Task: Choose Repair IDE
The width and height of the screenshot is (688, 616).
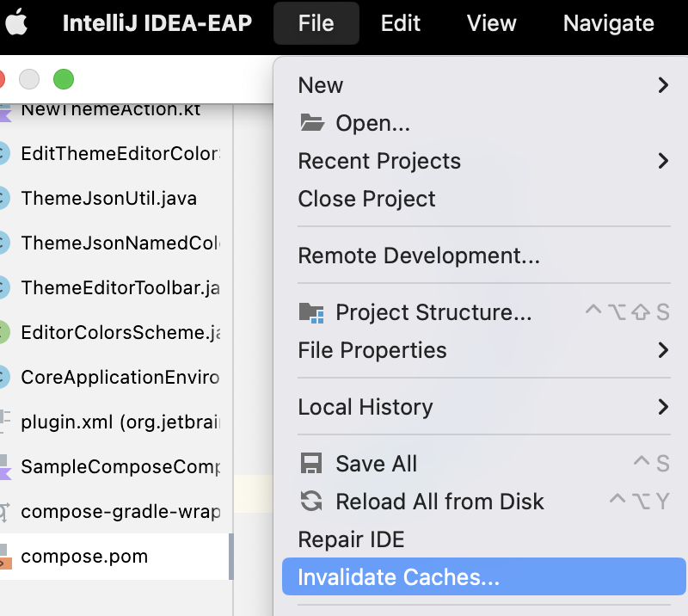Action: tap(351, 539)
